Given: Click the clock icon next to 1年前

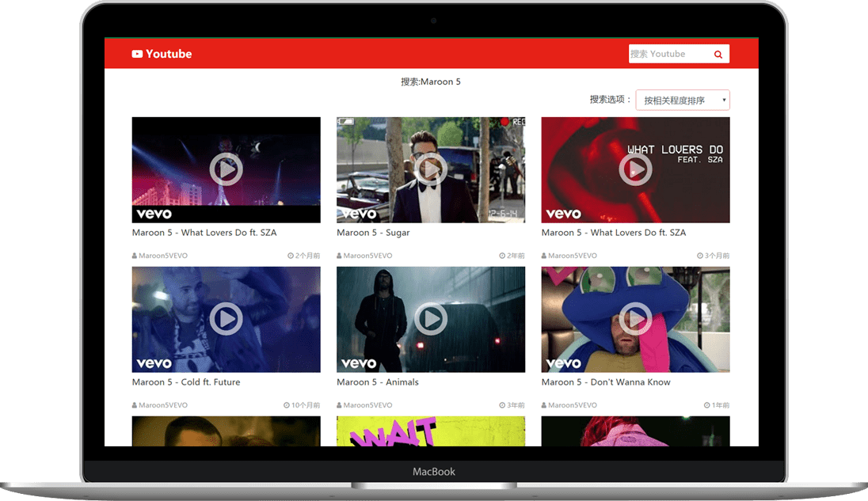Looking at the screenshot, I should pos(707,404).
